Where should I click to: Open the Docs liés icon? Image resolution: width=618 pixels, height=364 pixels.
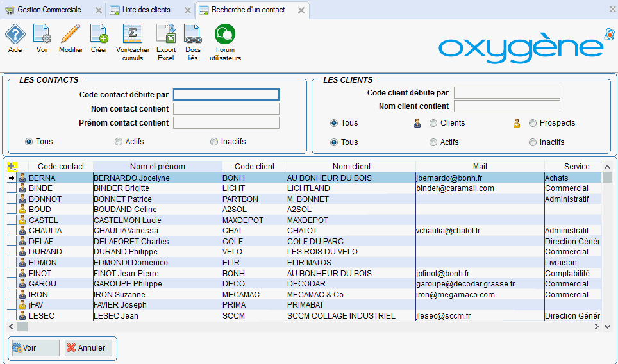click(x=193, y=34)
